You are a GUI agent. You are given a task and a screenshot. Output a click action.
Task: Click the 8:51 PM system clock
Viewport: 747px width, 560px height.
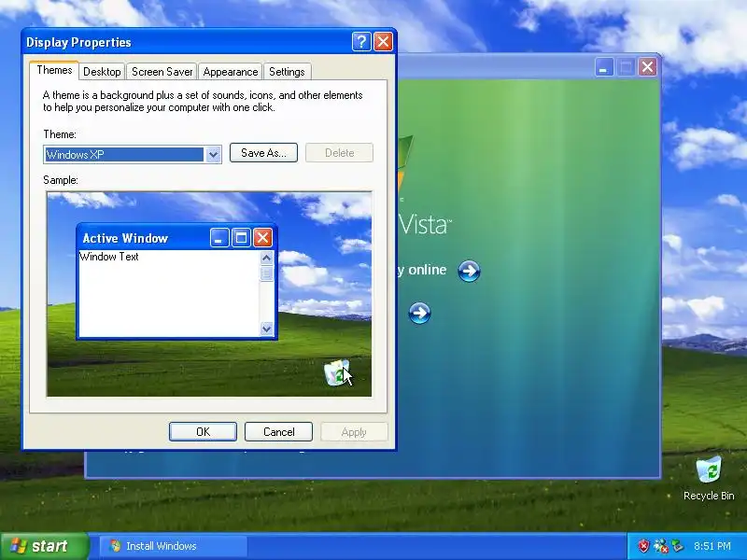click(x=712, y=546)
